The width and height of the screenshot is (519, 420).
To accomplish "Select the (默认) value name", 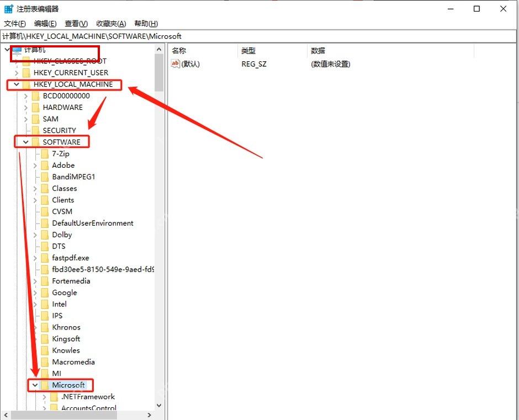I will tap(190, 64).
